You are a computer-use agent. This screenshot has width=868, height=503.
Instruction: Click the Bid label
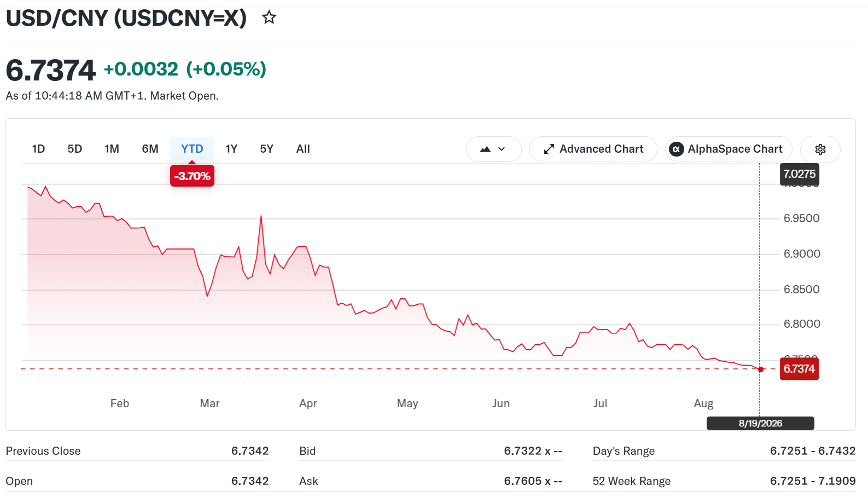point(307,451)
